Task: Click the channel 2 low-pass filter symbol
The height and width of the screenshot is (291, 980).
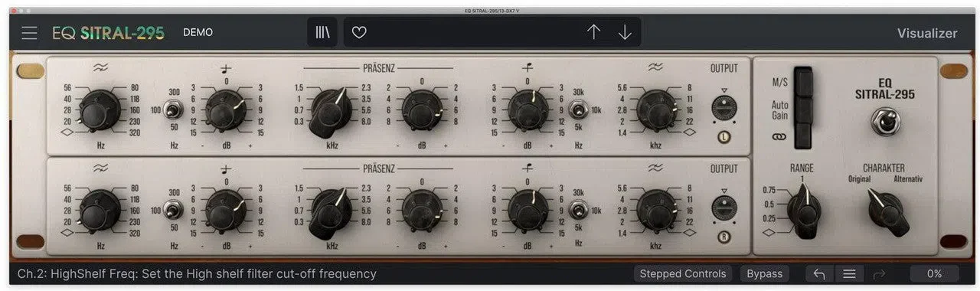Action: click(656, 167)
